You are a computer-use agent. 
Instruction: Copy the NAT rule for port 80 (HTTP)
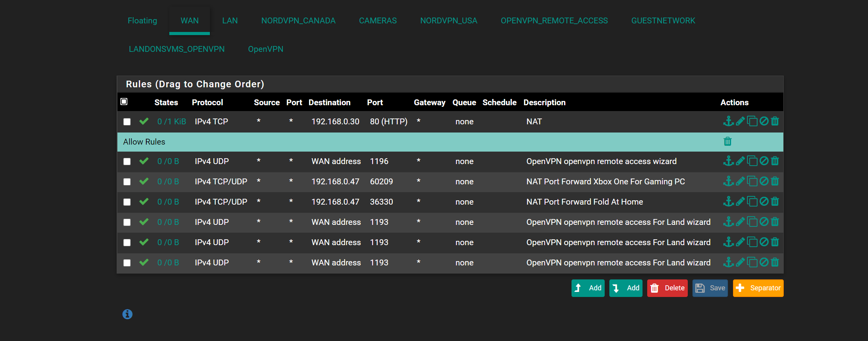(752, 121)
